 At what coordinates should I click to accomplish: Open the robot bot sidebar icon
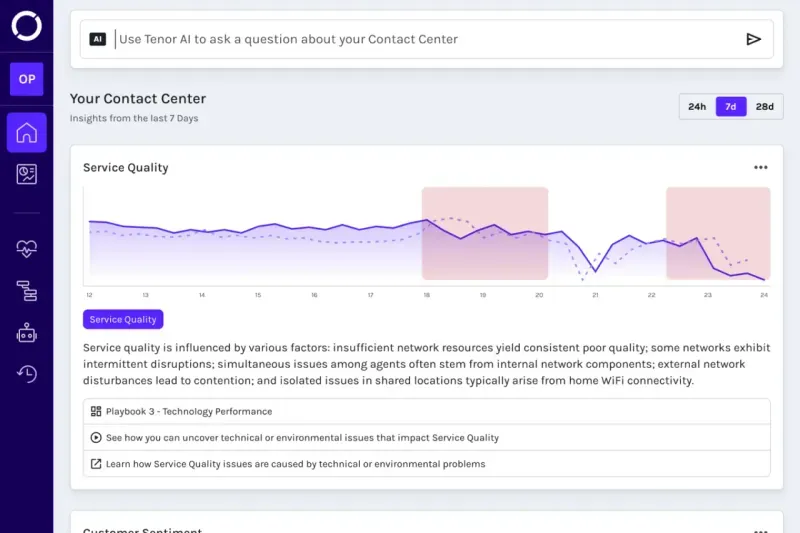26,333
